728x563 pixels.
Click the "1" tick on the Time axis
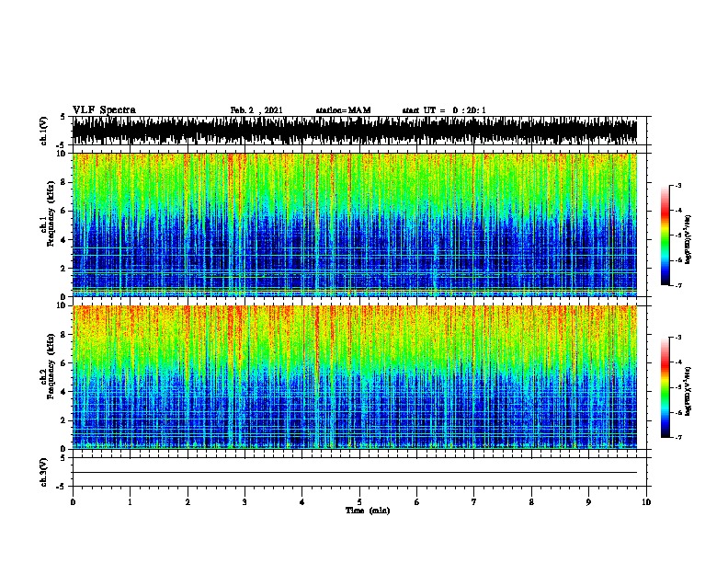130,502
